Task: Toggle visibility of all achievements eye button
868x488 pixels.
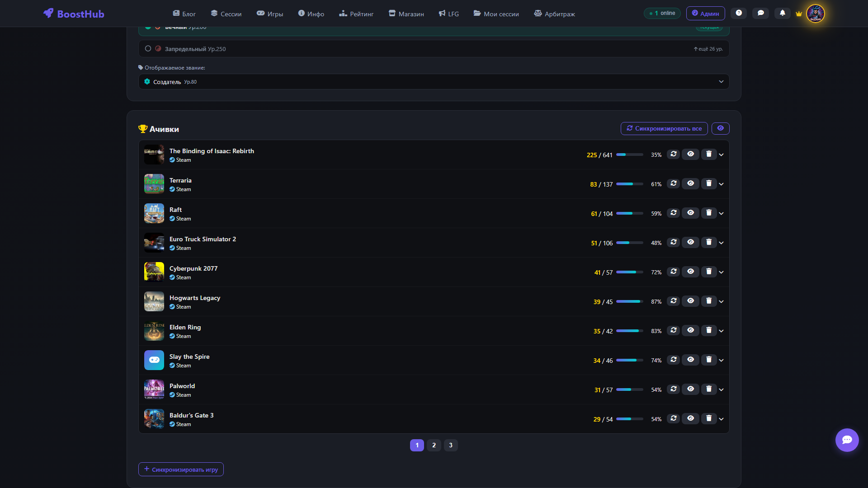Action: pos(720,128)
